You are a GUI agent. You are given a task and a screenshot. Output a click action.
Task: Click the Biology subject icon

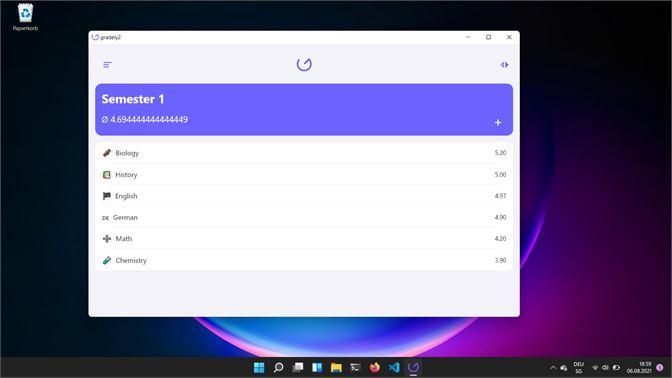click(107, 153)
